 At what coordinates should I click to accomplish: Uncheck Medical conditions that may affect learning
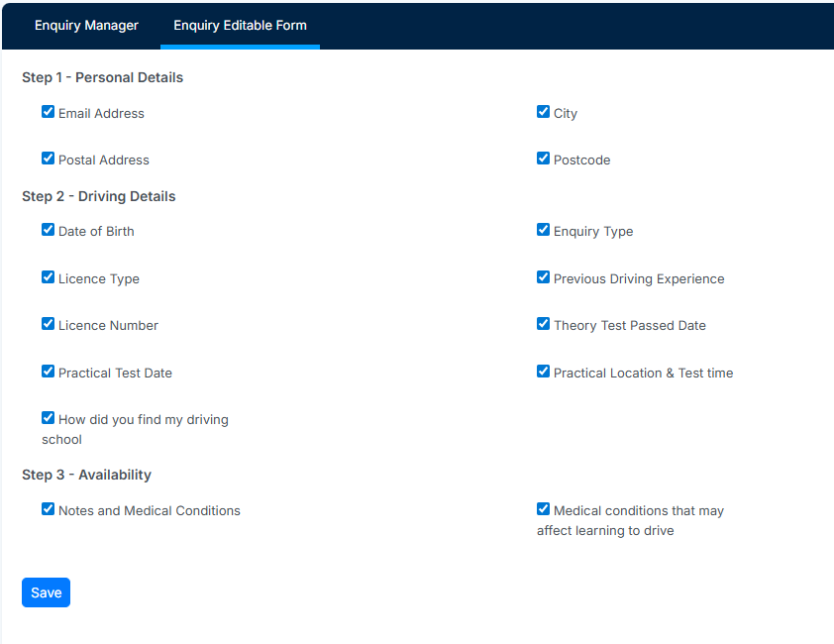pyautogui.click(x=543, y=509)
